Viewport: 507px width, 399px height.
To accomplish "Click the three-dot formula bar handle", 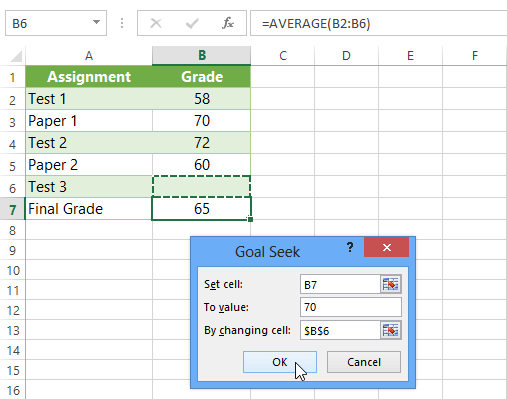I will pyautogui.click(x=122, y=23).
